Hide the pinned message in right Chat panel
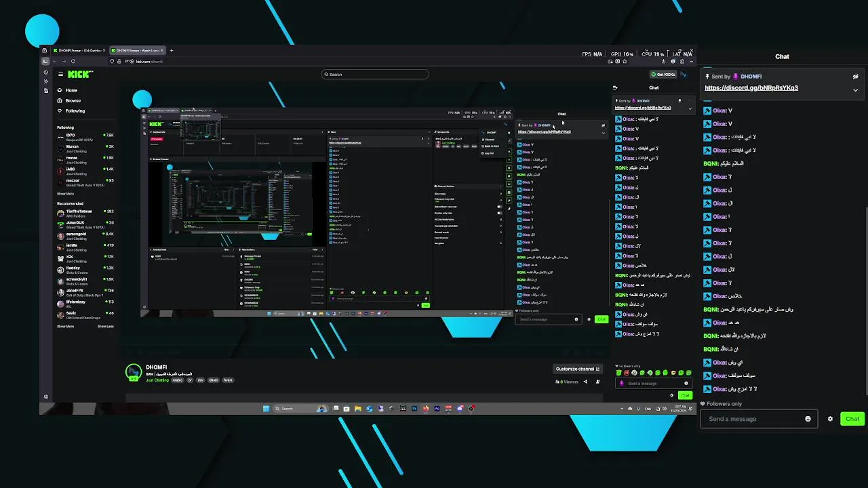The width and height of the screenshot is (868, 488). [x=855, y=77]
